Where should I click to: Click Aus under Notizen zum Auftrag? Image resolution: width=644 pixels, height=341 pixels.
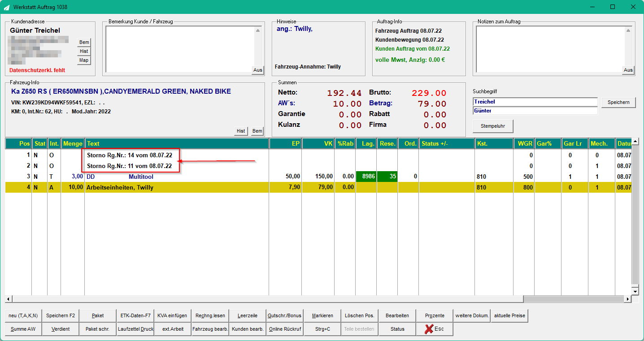(628, 70)
